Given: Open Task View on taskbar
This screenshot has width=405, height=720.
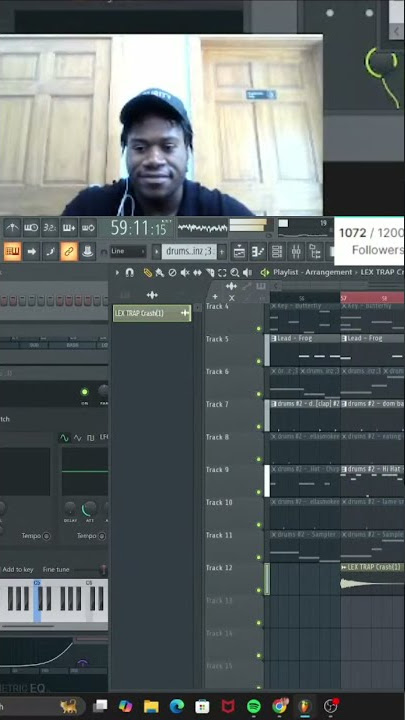Looking at the screenshot, I should tap(100, 706).
